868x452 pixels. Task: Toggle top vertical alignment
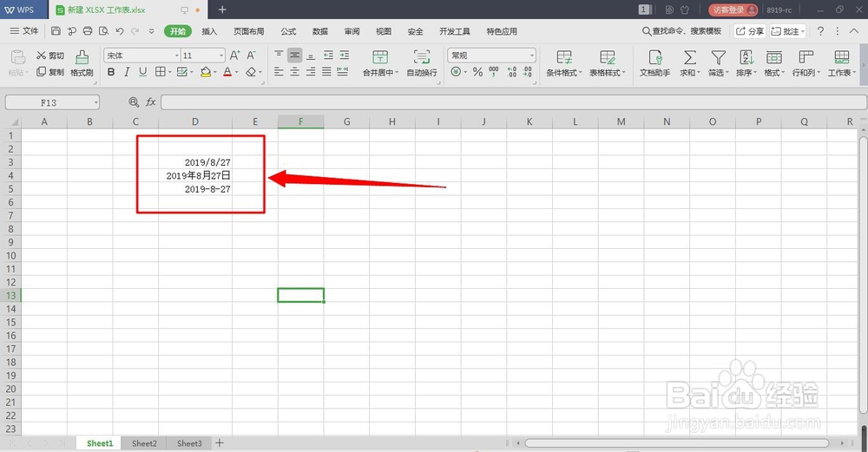tap(279, 55)
